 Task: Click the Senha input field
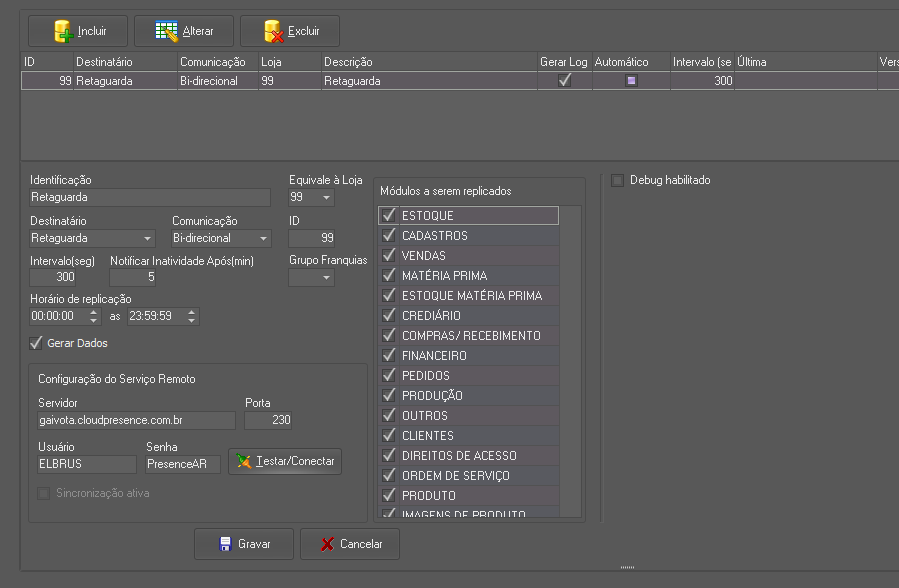point(183,464)
